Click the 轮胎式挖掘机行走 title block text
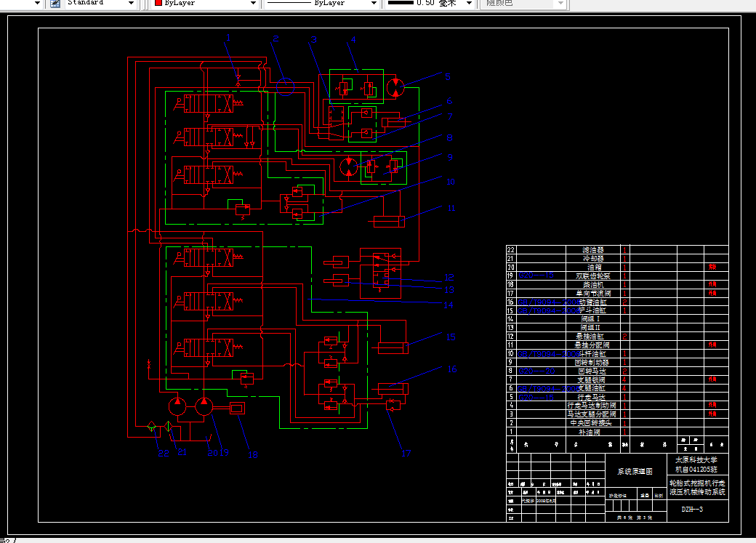Viewport: 756px width, 543px height. click(696, 483)
